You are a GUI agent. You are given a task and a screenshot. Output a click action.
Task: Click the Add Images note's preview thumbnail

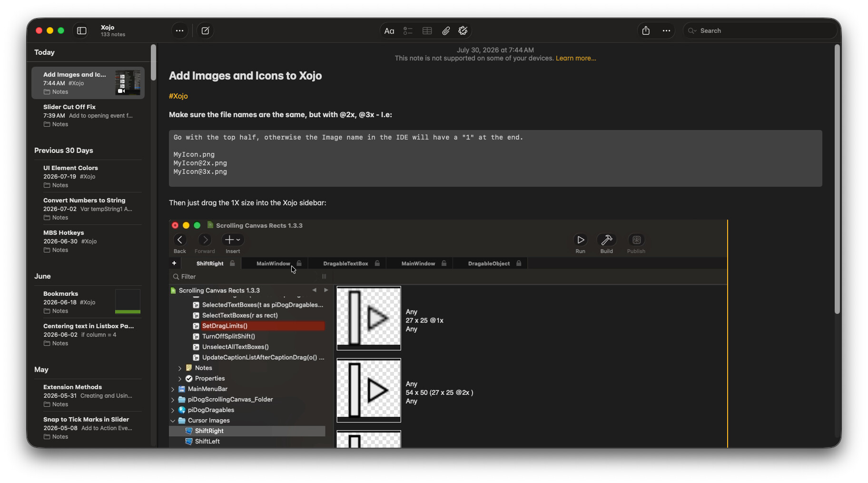128,83
